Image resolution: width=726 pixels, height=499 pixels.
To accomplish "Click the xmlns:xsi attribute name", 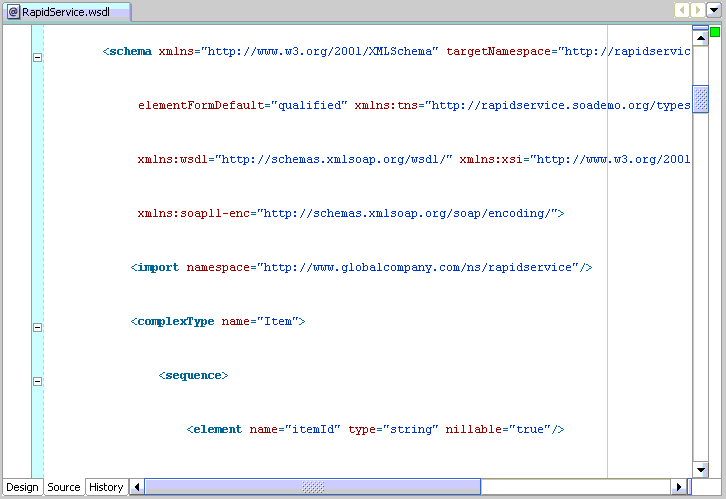I will 491,160.
